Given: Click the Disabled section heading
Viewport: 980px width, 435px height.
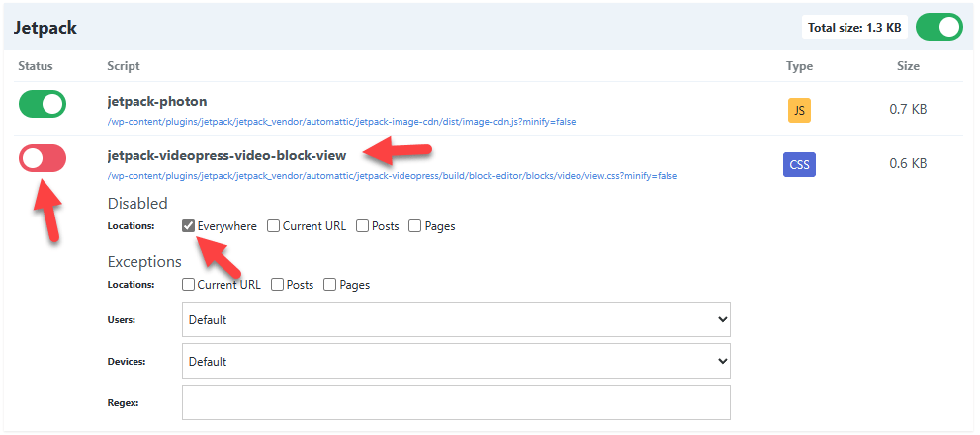Looking at the screenshot, I should click(137, 203).
